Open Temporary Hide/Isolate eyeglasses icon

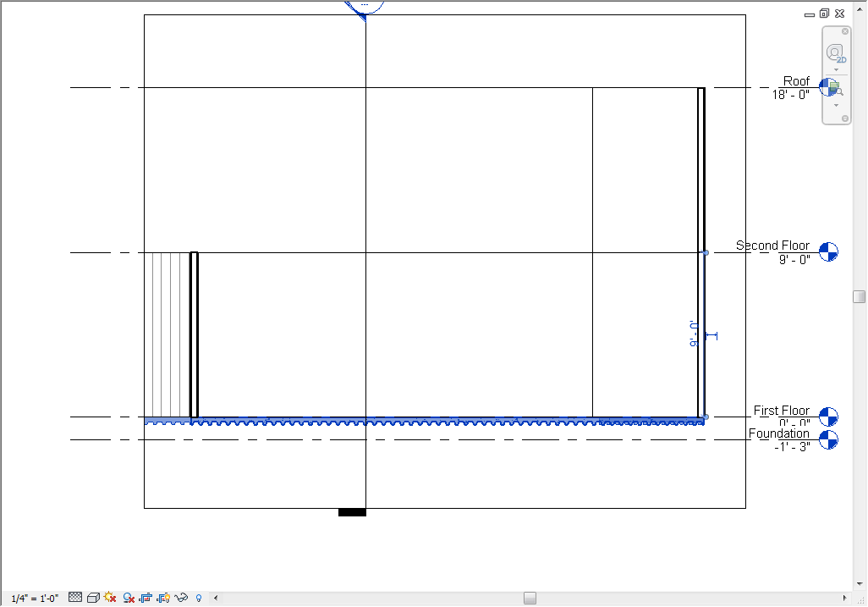tap(181, 598)
